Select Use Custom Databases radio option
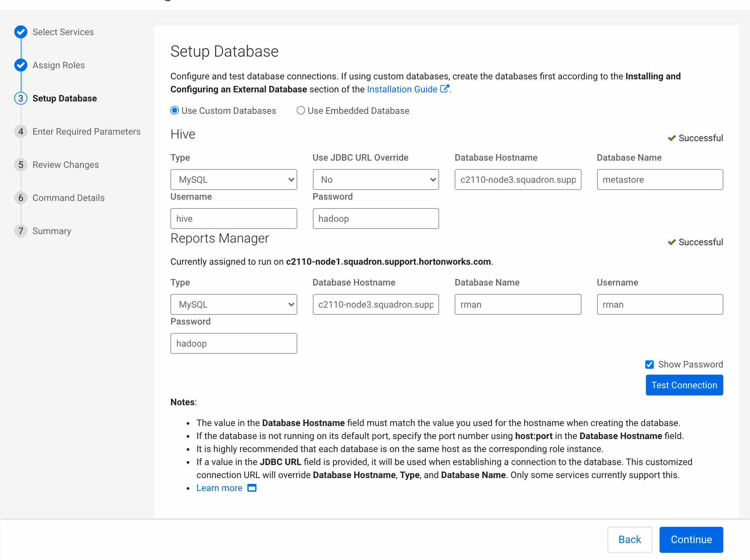 coord(175,111)
